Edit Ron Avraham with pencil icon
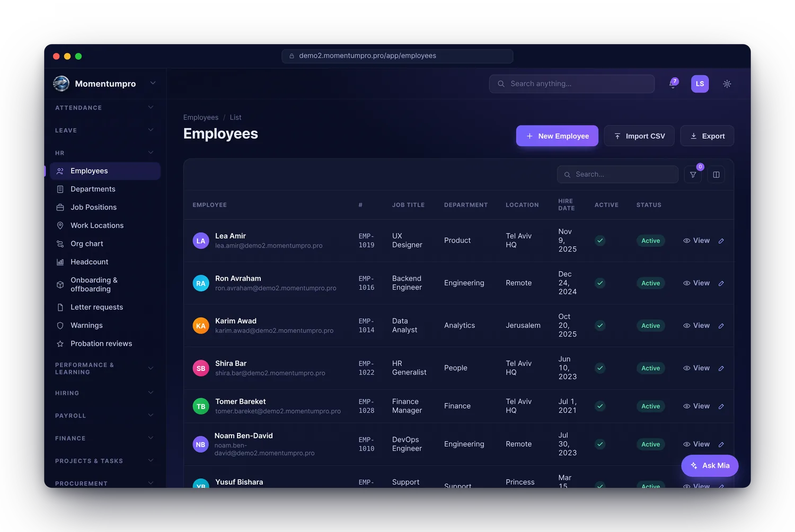The image size is (795, 532). click(721, 283)
